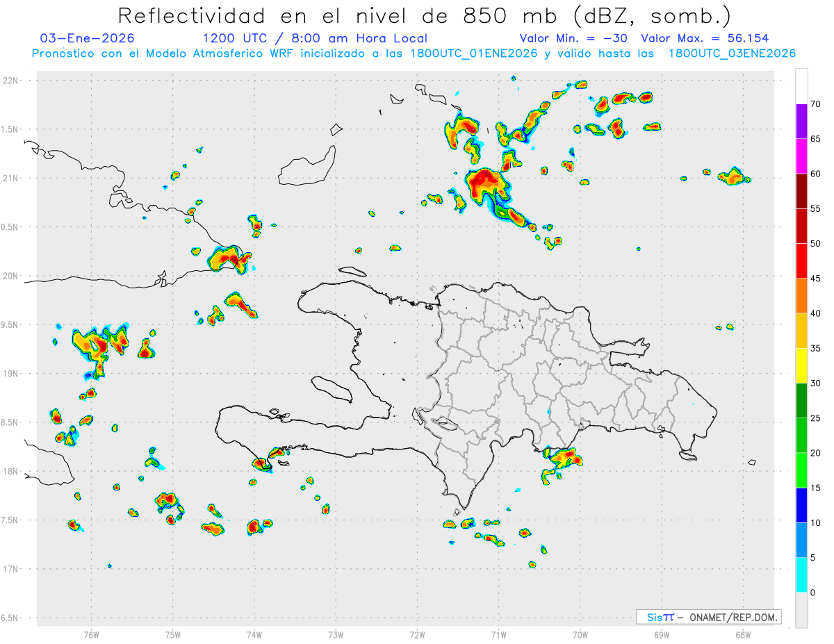Select the '35' color scale value

817,348
